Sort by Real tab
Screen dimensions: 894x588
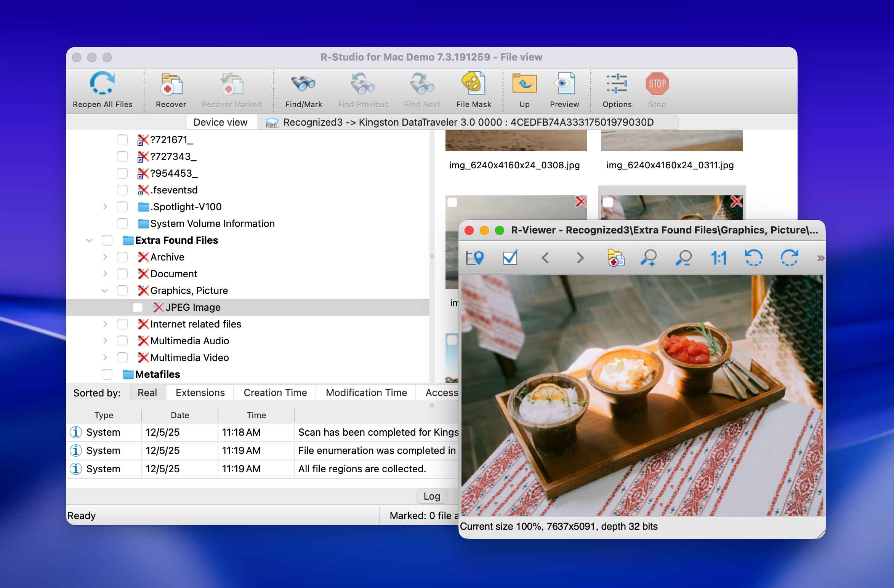pyautogui.click(x=147, y=393)
